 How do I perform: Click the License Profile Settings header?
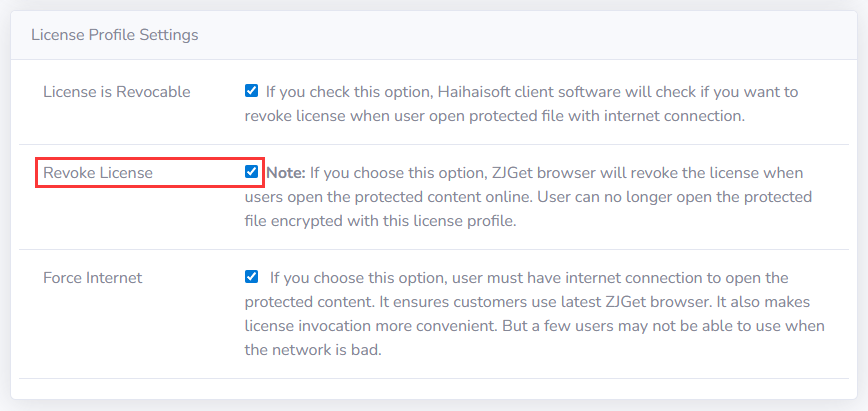click(x=115, y=35)
